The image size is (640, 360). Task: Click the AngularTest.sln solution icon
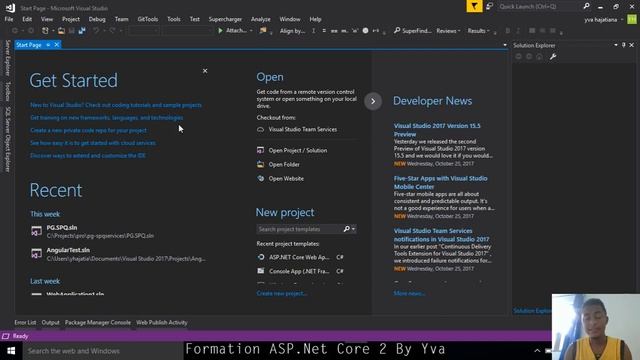(x=36, y=253)
